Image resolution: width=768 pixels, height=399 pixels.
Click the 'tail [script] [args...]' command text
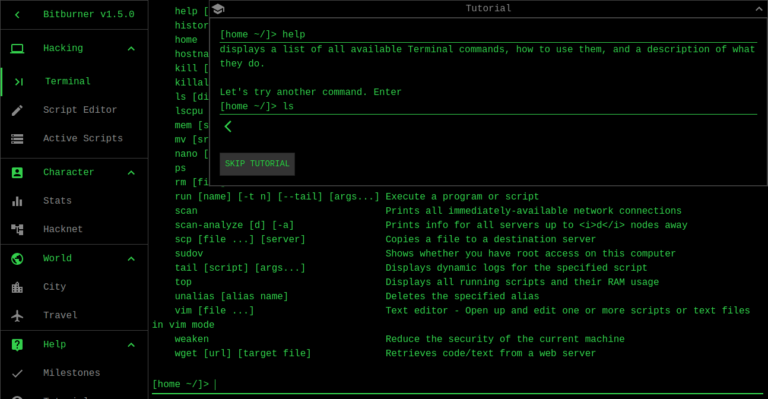click(240, 268)
